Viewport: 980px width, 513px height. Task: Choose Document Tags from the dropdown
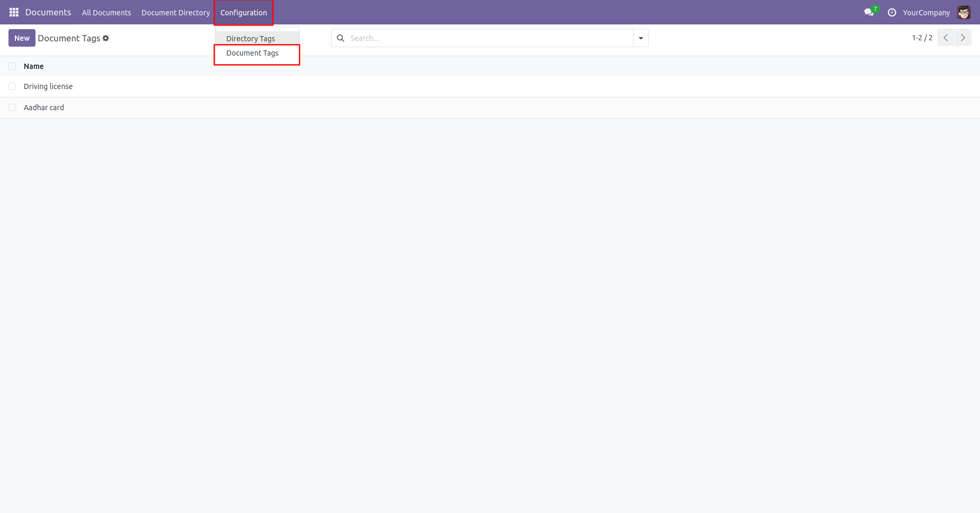point(257,53)
